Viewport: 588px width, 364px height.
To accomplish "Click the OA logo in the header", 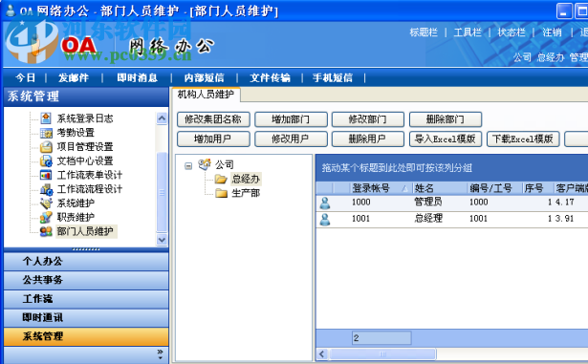I will (78, 45).
